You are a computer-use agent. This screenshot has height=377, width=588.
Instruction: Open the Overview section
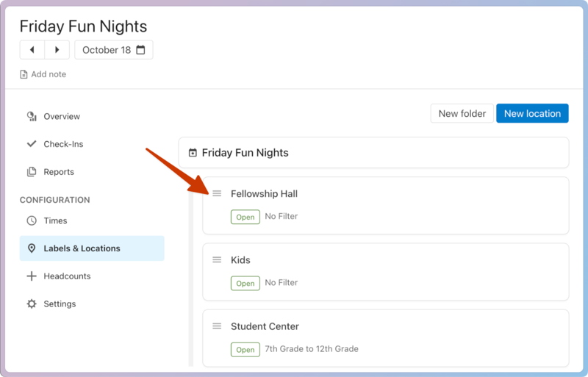[62, 116]
